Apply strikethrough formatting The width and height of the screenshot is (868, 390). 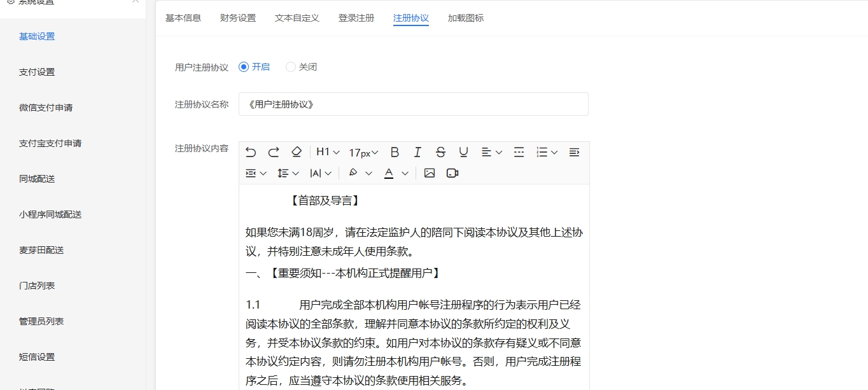point(440,152)
